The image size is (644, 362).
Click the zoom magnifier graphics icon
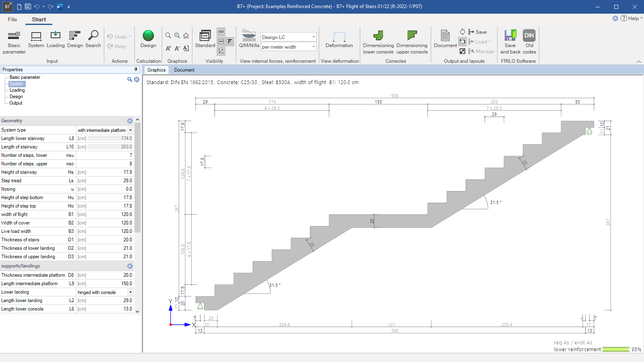(168, 35)
